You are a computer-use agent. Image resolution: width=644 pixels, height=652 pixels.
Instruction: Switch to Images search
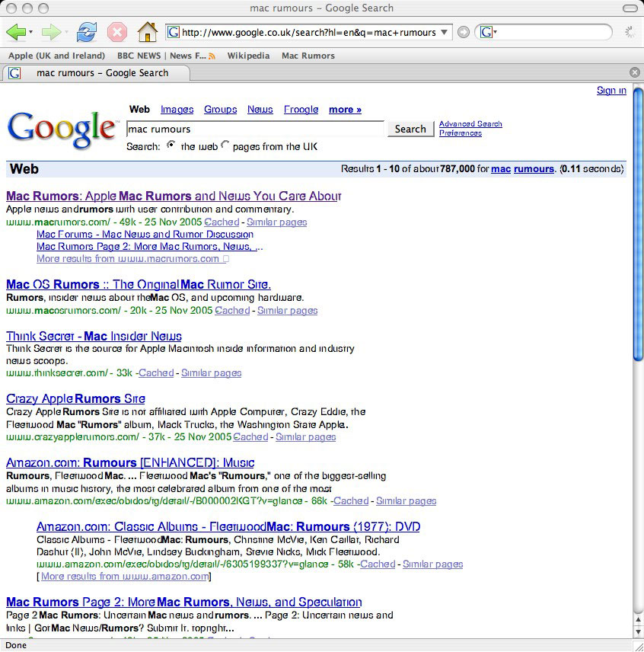coord(177,110)
